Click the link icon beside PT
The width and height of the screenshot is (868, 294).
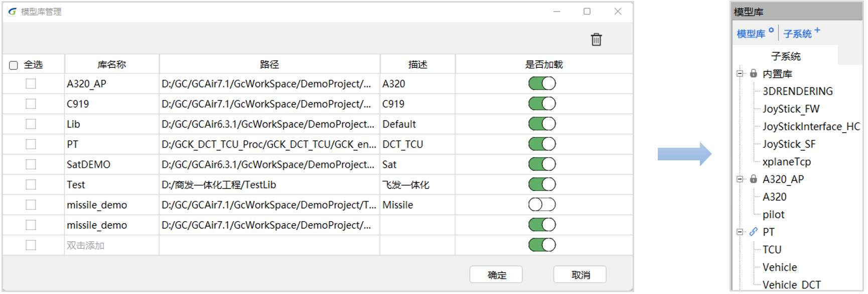pos(753,232)
